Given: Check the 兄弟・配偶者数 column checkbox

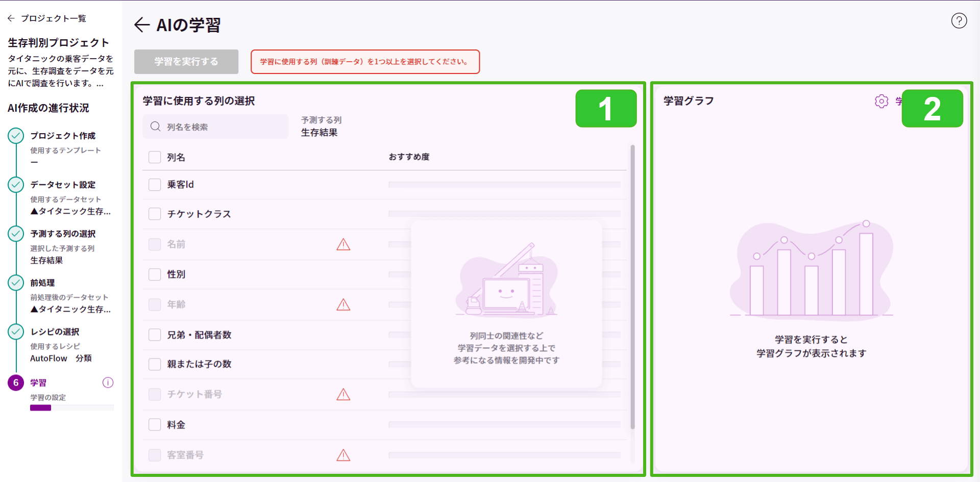Looking at the screenshot, I should [x=155, y=335].
